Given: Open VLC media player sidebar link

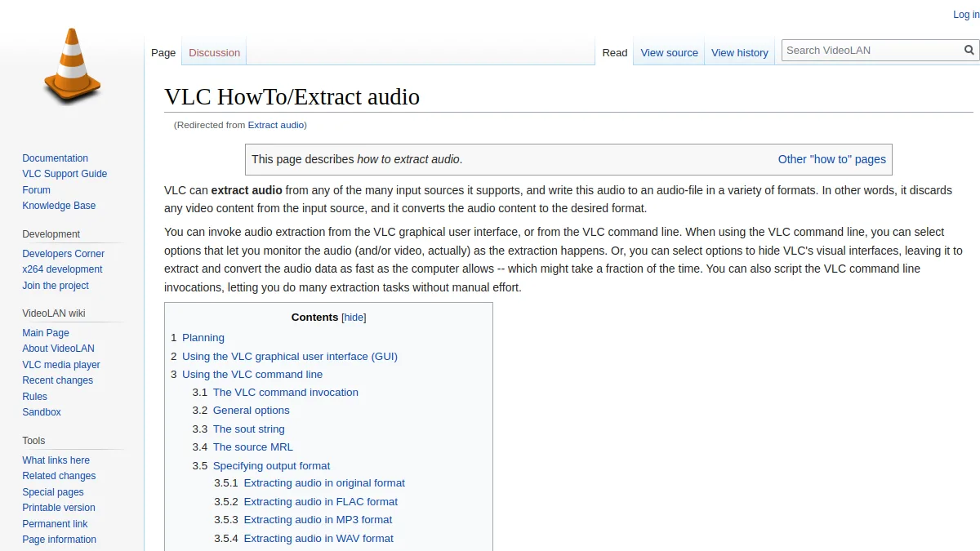Looking at the screenshot, I should pos(61,365).
